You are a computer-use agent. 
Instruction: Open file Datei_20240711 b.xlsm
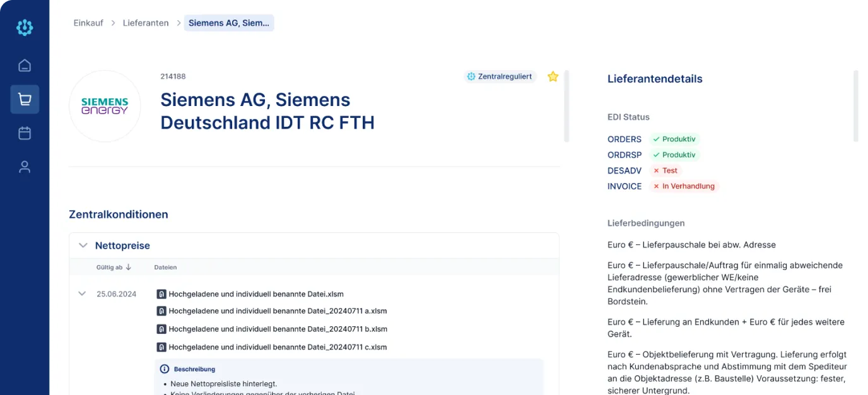(x=278, y=329)
